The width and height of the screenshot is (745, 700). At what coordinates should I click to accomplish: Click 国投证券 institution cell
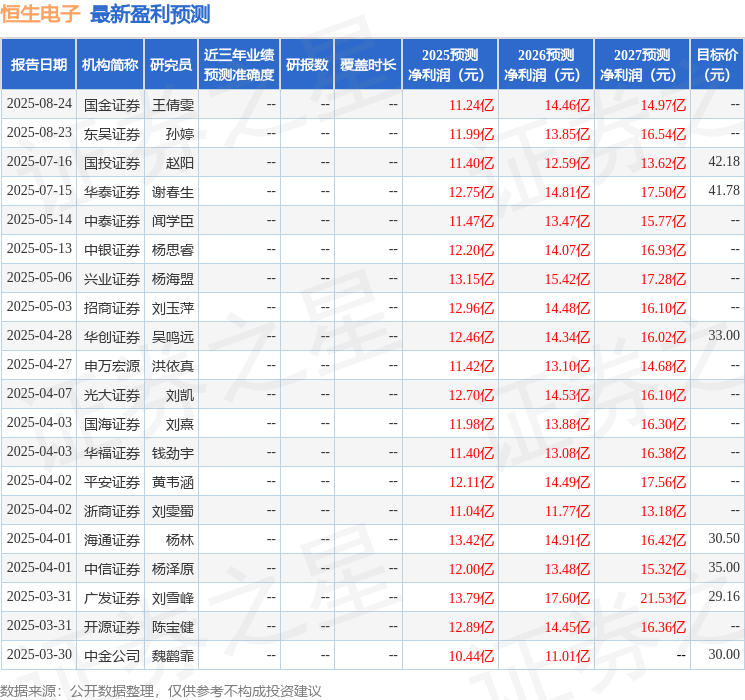coord(112,163)
